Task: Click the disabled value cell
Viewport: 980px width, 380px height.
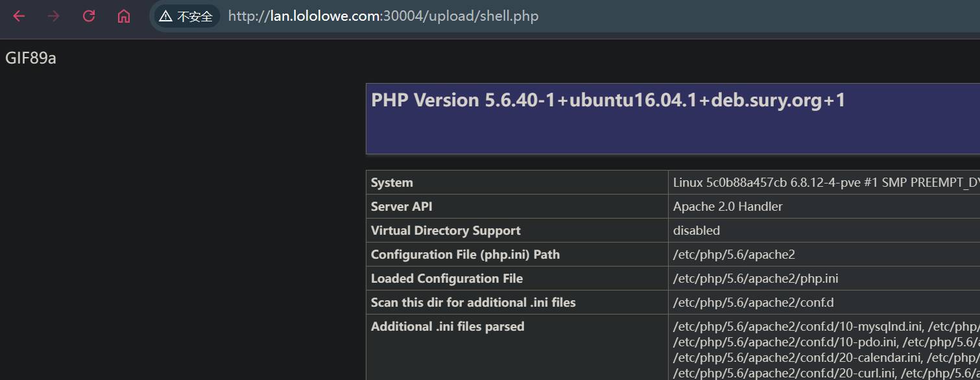Action: pyautogui.click(x=696, y=231)
